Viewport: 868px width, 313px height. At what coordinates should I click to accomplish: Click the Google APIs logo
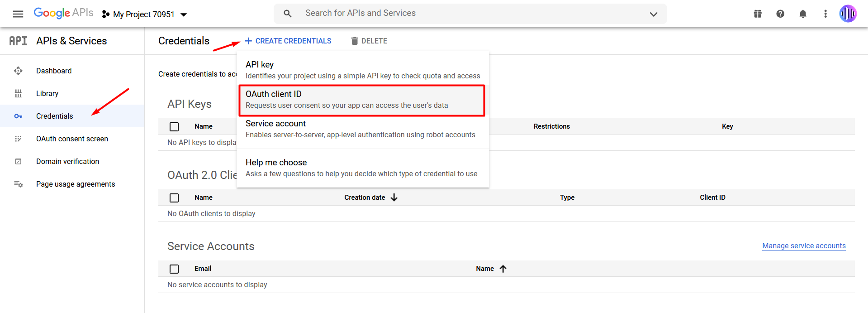pyautogui.click(x=63, y=13)
